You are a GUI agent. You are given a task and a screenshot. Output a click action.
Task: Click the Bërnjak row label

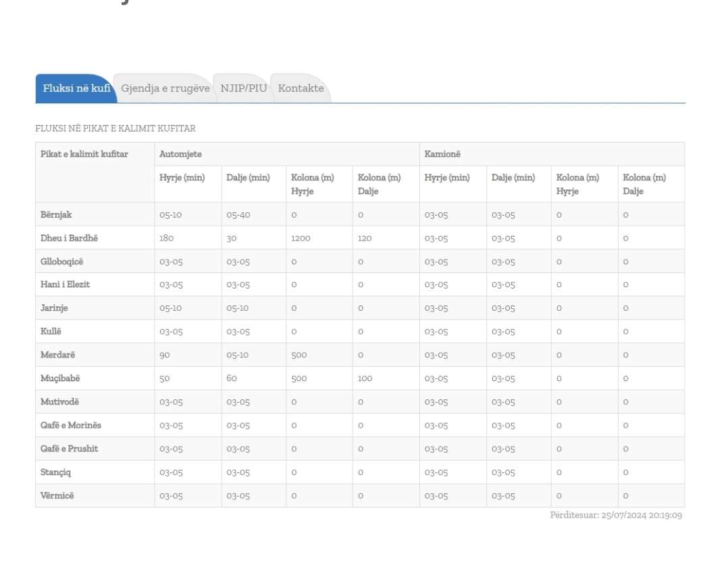coord(55,215)
